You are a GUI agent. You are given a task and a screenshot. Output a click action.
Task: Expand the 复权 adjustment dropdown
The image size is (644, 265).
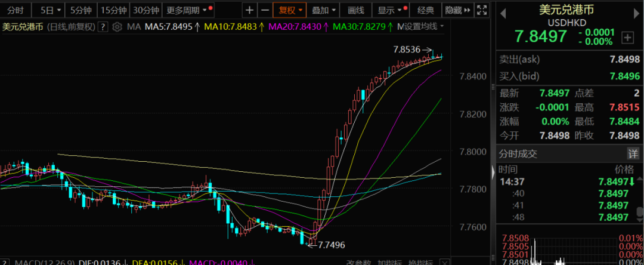pyautogui.click(x=291, y=10)
